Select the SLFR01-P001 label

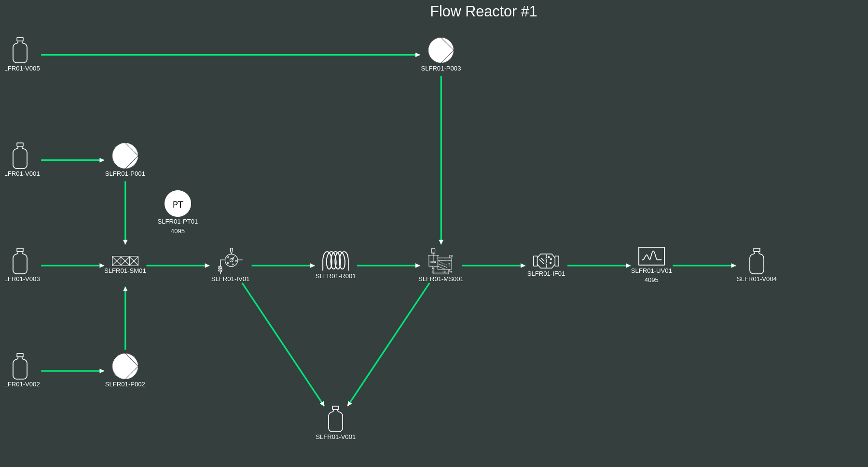coord(125,174)
